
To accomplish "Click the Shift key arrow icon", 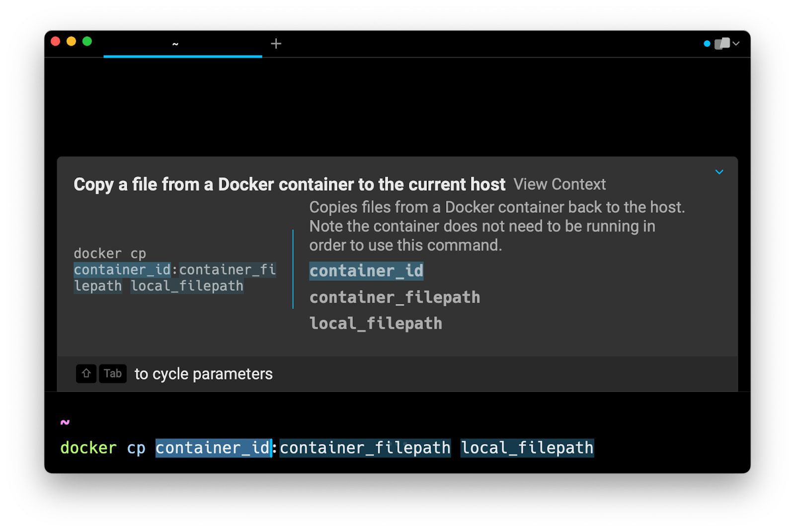I will pyautogui.click(x=86, y=374).
